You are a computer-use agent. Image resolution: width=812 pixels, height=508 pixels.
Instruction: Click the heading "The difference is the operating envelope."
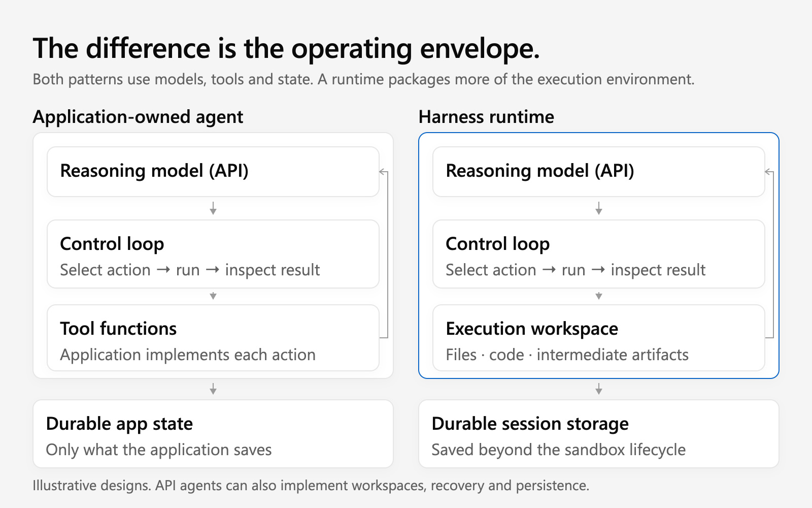(x=286, y=49)
